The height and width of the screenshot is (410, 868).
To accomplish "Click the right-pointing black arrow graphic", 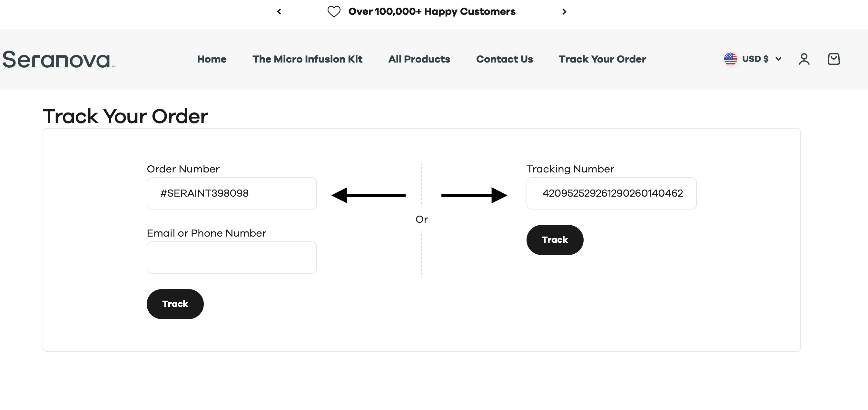I will coord(474,195).
